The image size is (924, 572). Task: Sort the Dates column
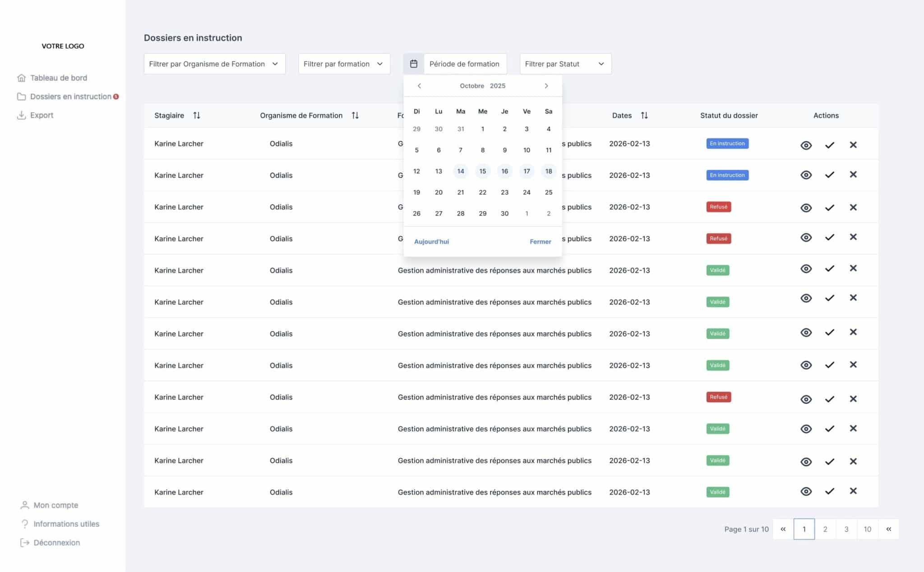pos(644,115)
